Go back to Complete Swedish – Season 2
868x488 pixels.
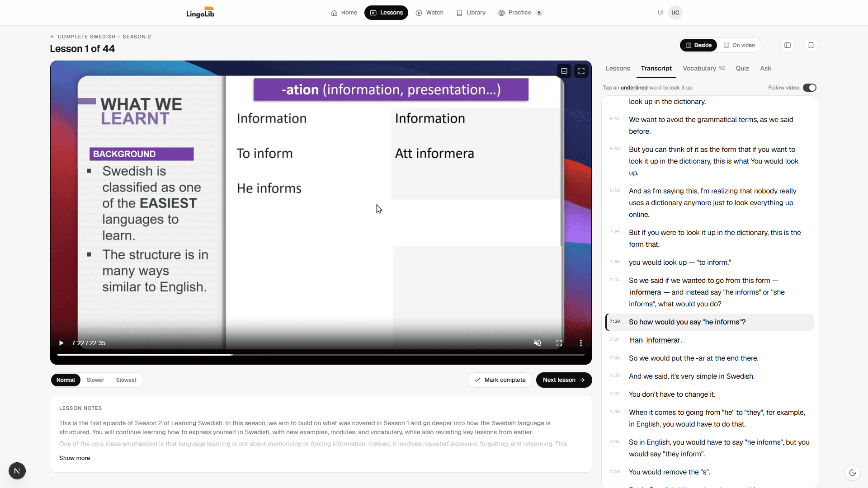point(100,37)
